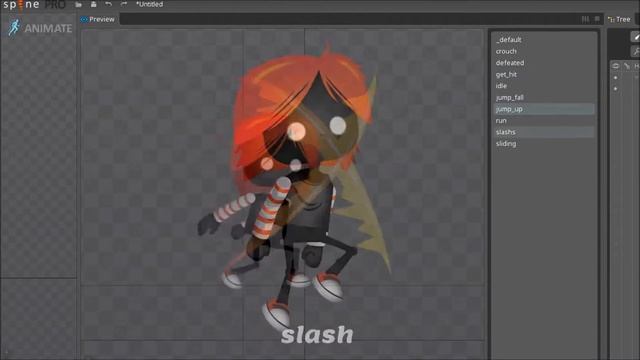
Task: Click the brush icon button in Tree panel
Action: (x=636, y=37)
